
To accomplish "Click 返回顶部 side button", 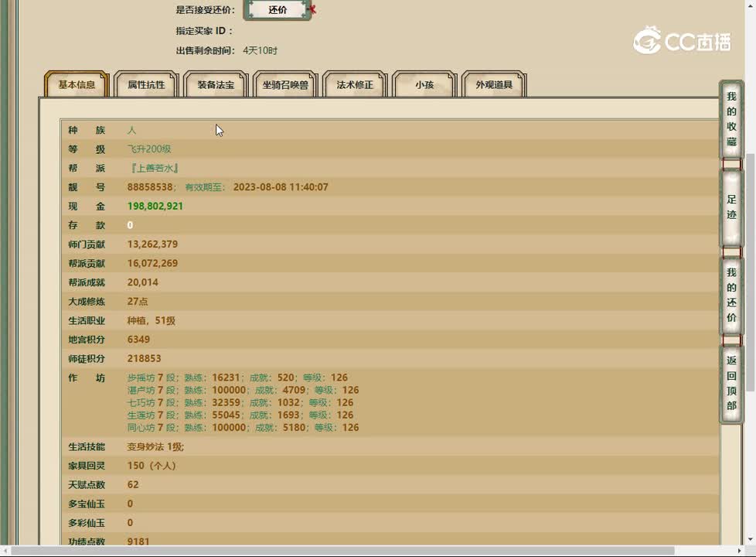I will (x=731, y=383).
